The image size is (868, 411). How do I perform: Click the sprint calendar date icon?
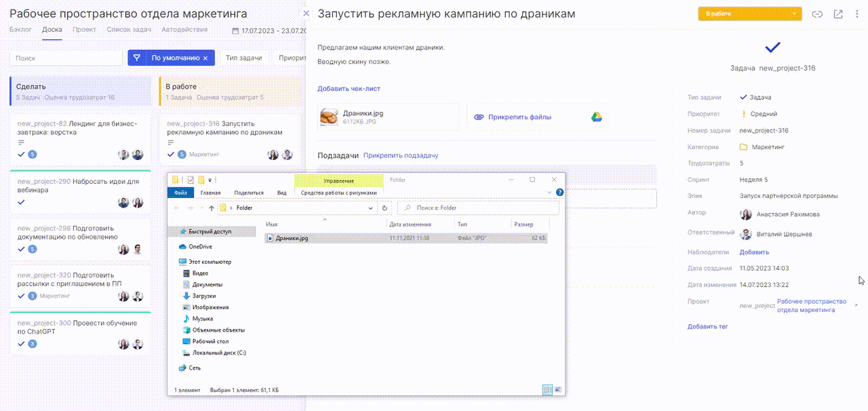tap(235, 31)
